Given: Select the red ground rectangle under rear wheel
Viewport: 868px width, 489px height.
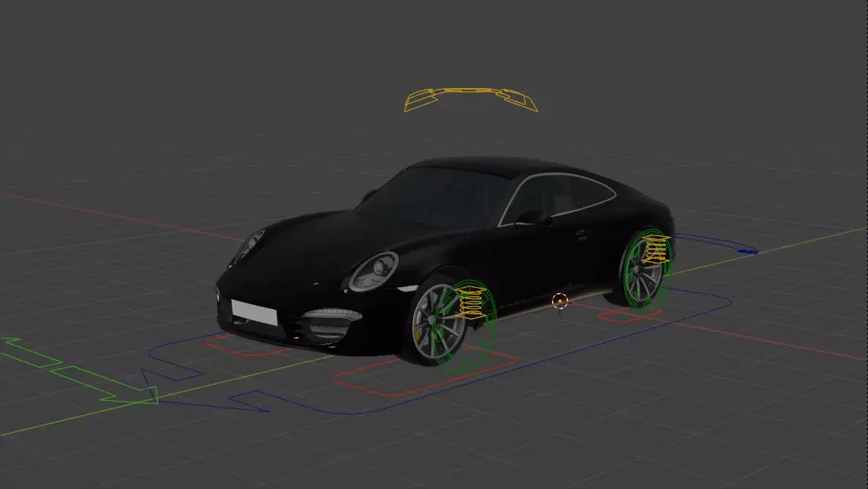Looking at the screenshot, I should pyautogui.click(x=630, y=315).
